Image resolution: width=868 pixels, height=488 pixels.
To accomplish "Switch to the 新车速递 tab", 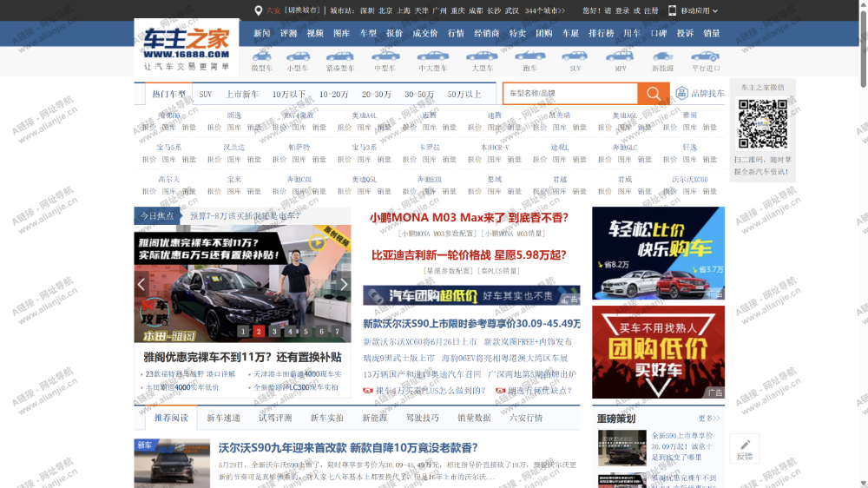I will pos(223,418).
